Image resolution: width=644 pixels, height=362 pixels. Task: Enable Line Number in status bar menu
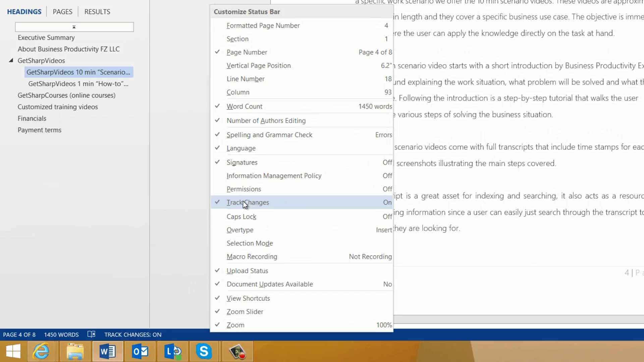pyautogui.click(x=246, y=79)
